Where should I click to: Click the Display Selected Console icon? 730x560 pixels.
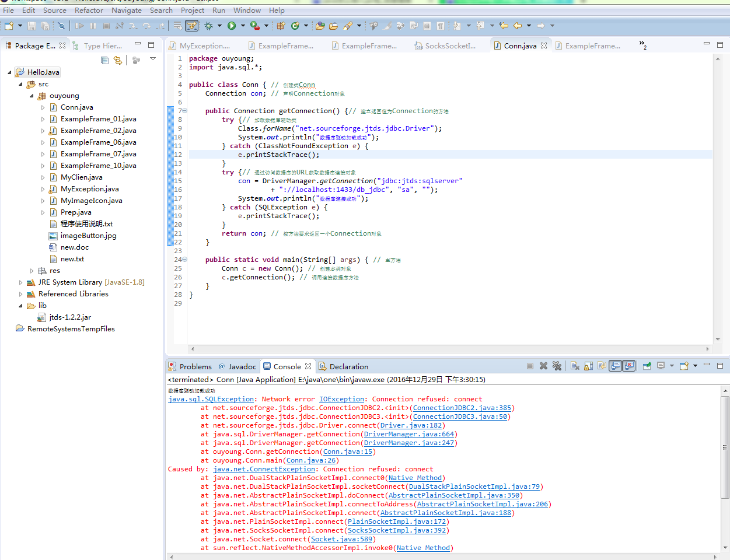pos(661,366)
